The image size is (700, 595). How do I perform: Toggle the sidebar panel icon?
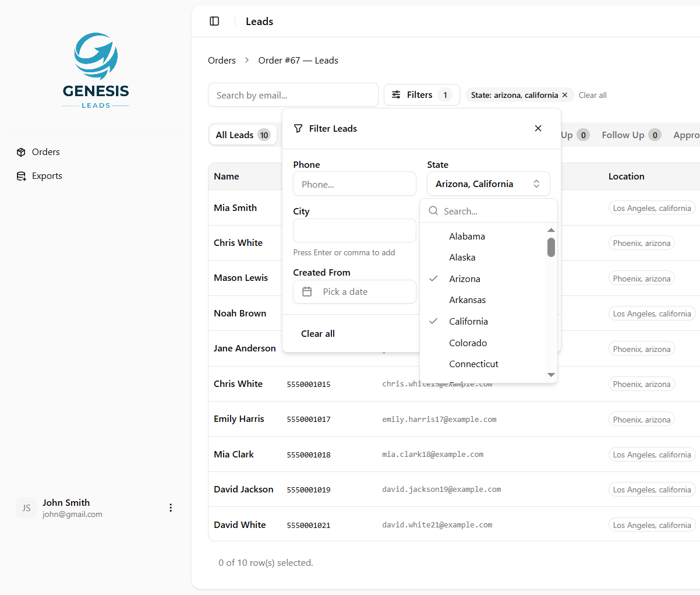214,21
